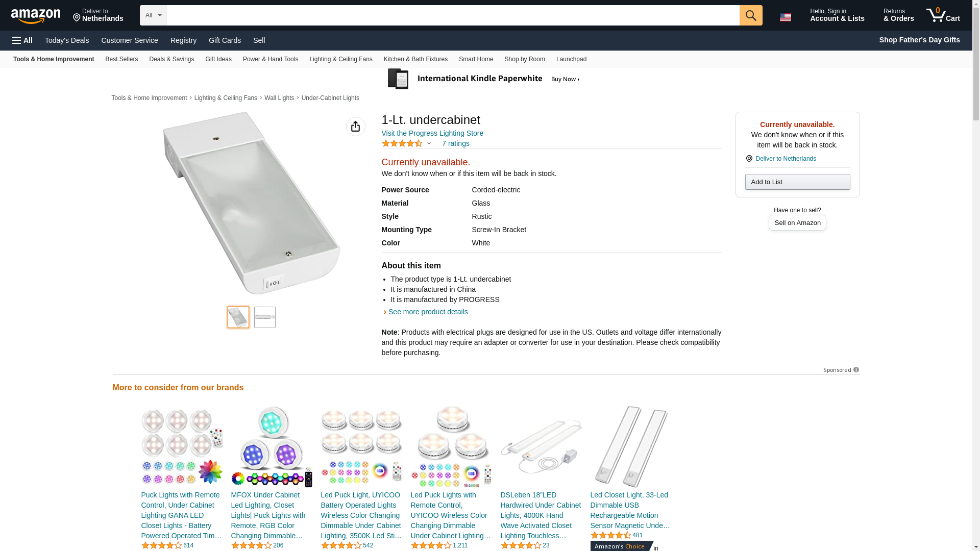The image size is (980, 551).
Task: Expand See more product details
Action: (427, 312)
